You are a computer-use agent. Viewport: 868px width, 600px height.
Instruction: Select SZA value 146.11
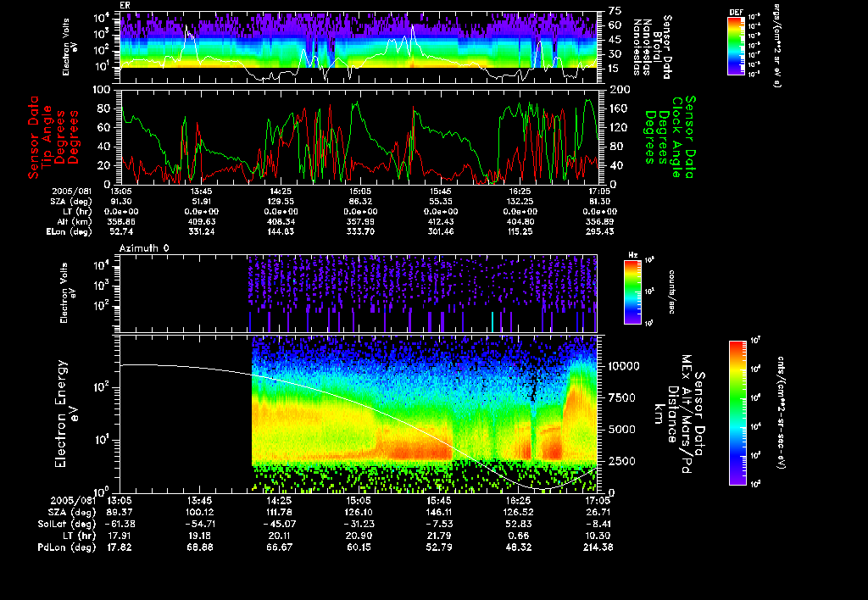click(439, 513)
